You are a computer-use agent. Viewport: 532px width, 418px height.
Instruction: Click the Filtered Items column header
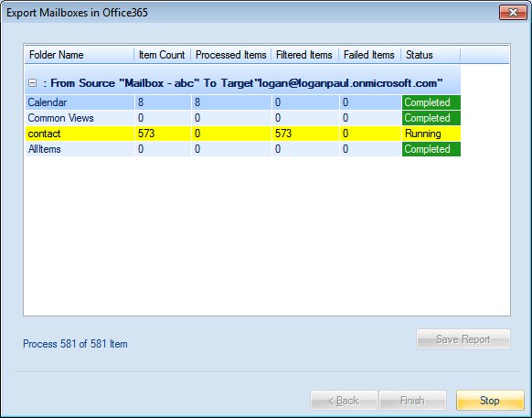coord(305,55)
